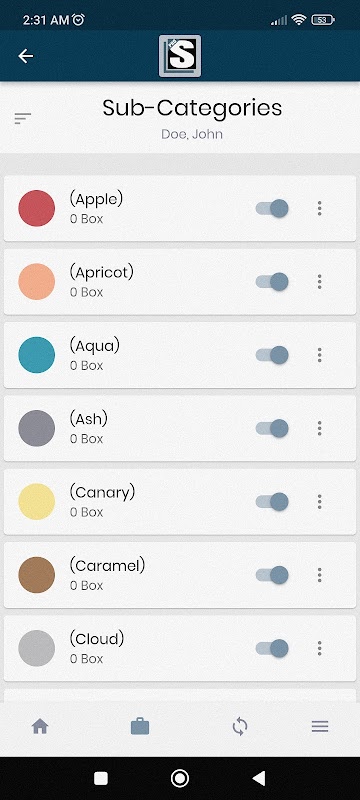This screenshot has width=360, height=800.
Task: Go back using the arrow icon
Action: [x=25, y=56]
